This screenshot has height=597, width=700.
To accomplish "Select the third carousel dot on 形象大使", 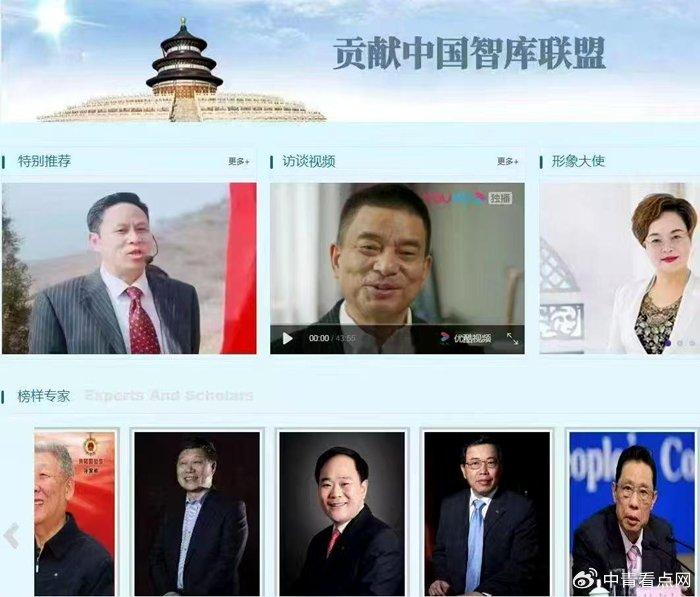I will tap(692, 343).
